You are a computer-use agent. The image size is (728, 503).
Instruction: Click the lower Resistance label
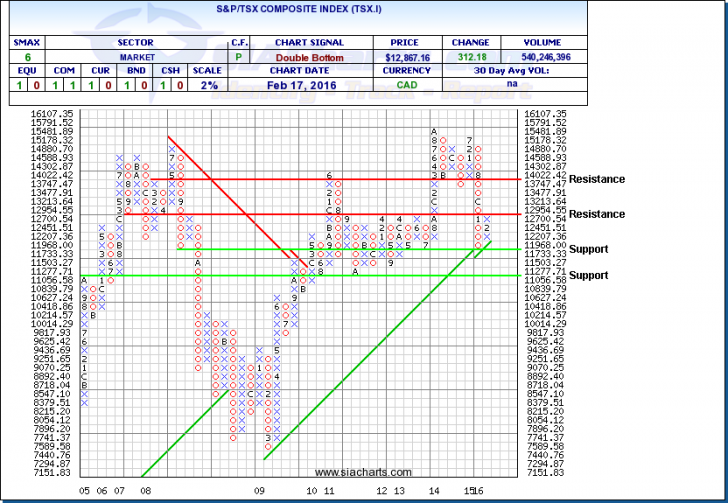click(597, 214)
